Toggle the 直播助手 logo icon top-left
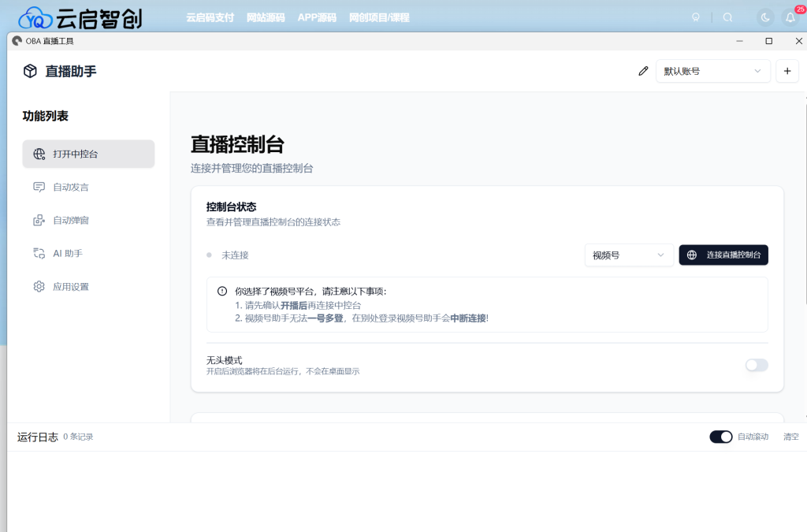 (29, 70)
